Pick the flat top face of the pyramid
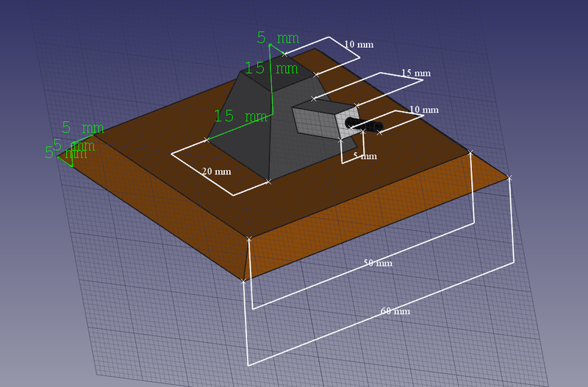Screen dimensions: 588x387 tap(276, 74)
